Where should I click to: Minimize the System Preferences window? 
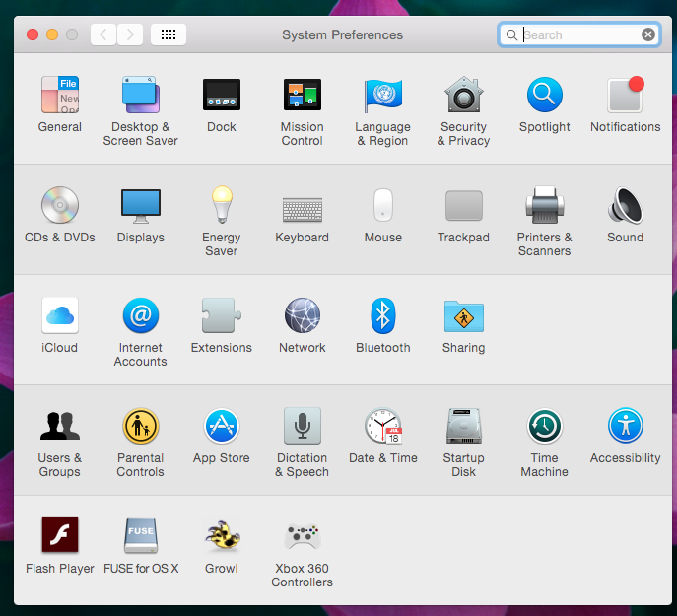(52, 34)
